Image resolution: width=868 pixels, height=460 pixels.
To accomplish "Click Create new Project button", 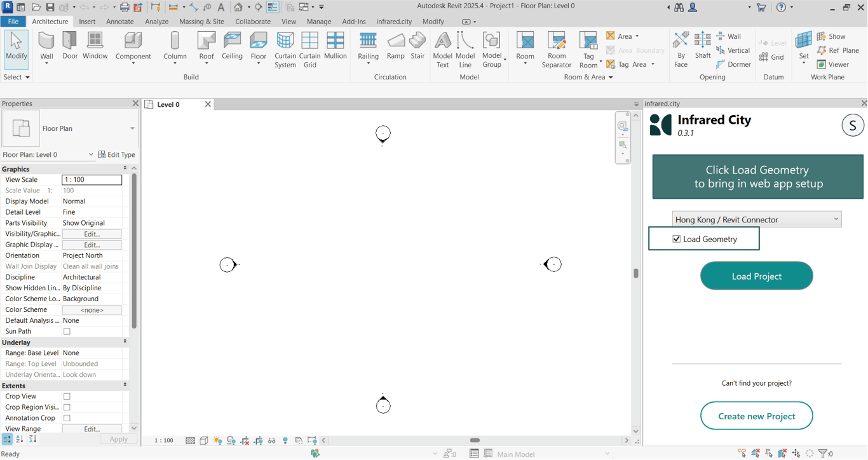I will pyautogui.click(x=757, y=416).
